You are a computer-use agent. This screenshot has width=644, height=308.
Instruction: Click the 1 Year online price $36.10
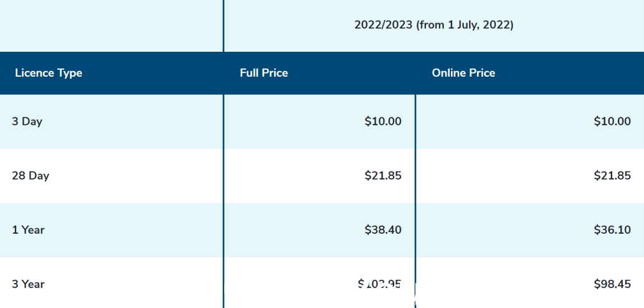click(x=612, y=230)
